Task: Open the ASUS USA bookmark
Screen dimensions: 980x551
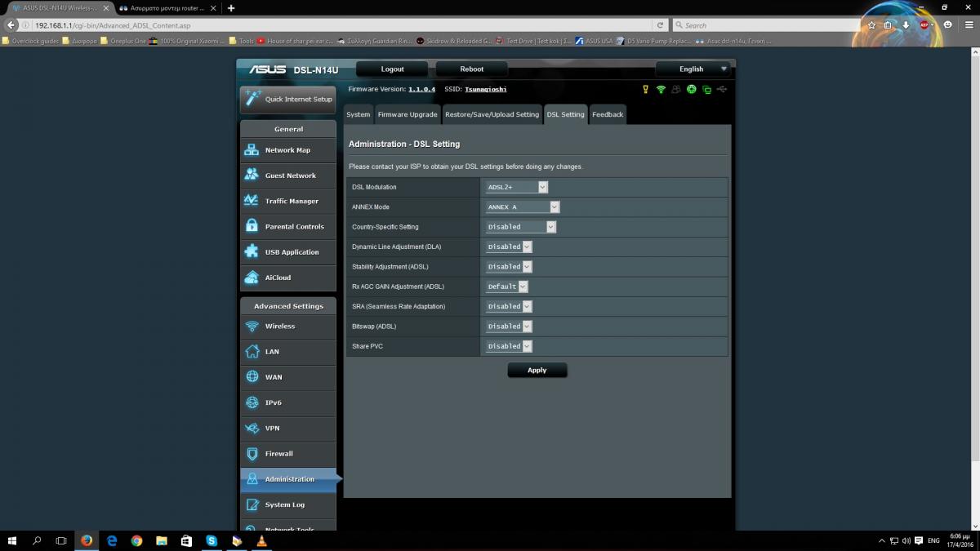Action: tap(594, 41)
